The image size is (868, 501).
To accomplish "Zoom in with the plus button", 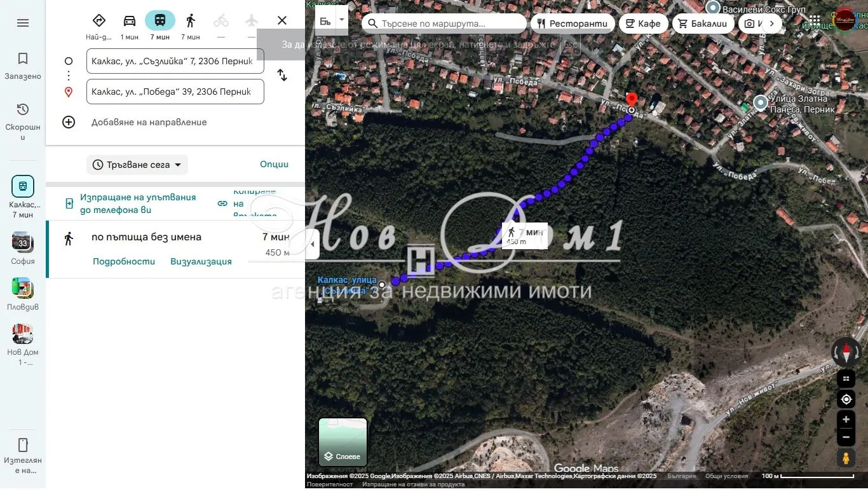I will point(846,420).
